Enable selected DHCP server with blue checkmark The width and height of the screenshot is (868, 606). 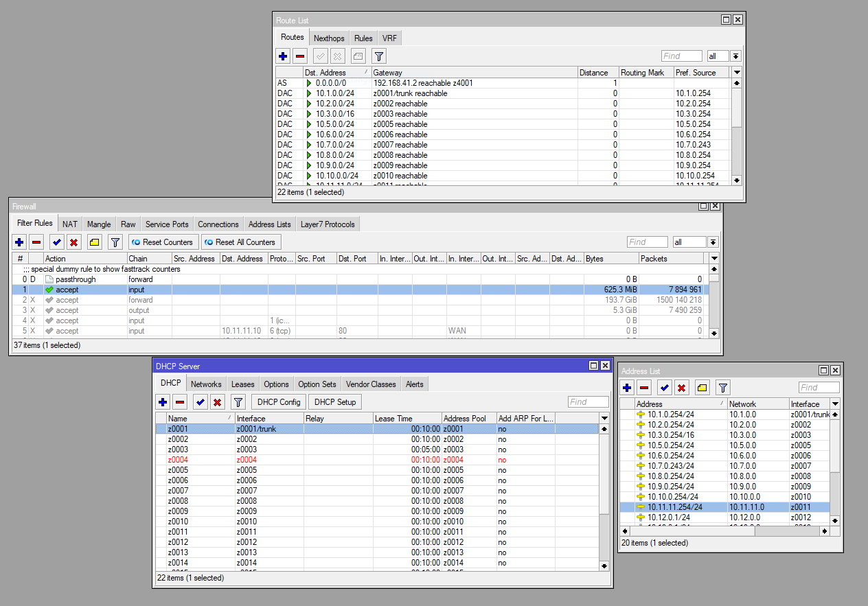point(200,402)
